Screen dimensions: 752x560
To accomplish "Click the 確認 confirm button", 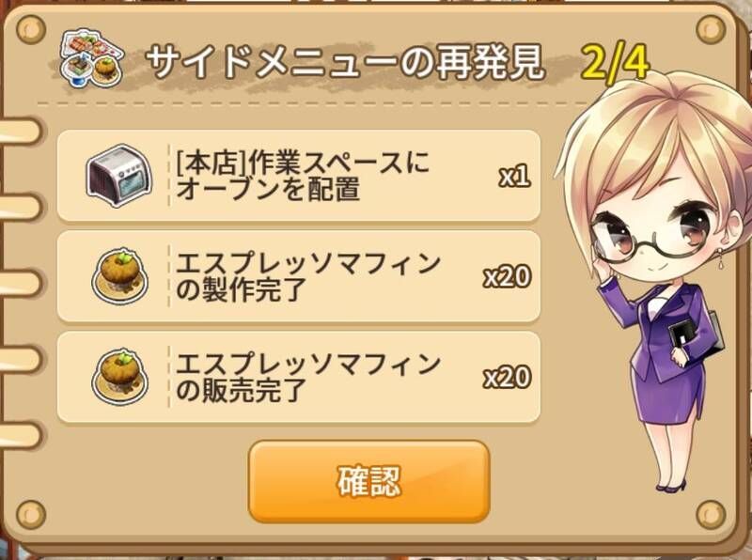I will [x=368, y=481].
